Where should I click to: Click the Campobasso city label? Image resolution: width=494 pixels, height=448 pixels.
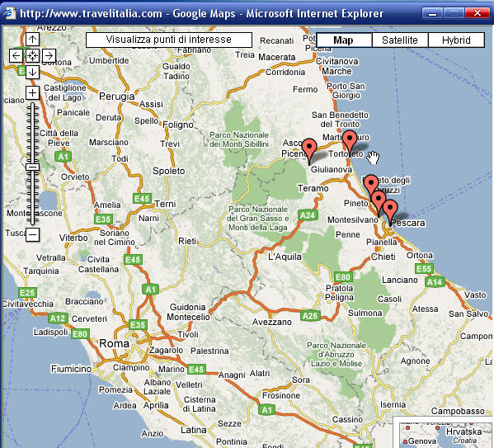pyautogui.click(x=458, y=412)
